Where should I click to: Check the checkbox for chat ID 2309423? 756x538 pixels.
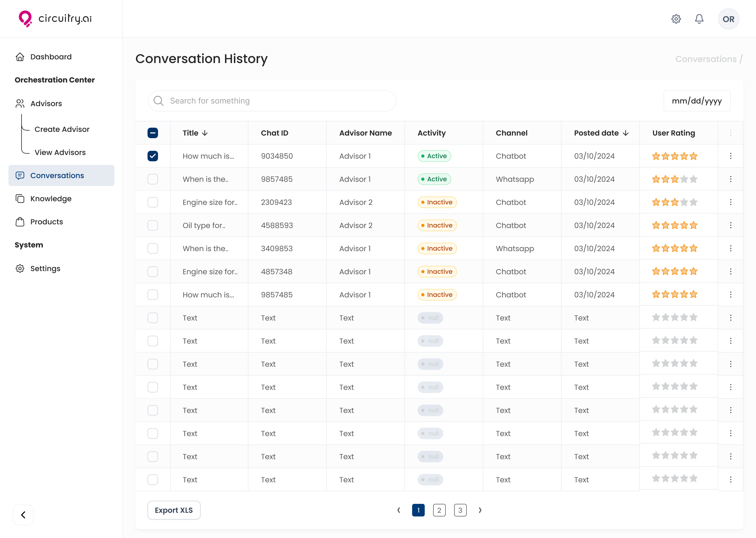coord(153,202)
